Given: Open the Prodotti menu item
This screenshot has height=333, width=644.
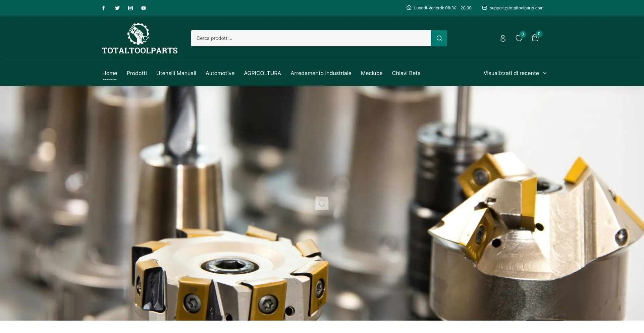Looking at the screenshot, I should pos(137,73).
